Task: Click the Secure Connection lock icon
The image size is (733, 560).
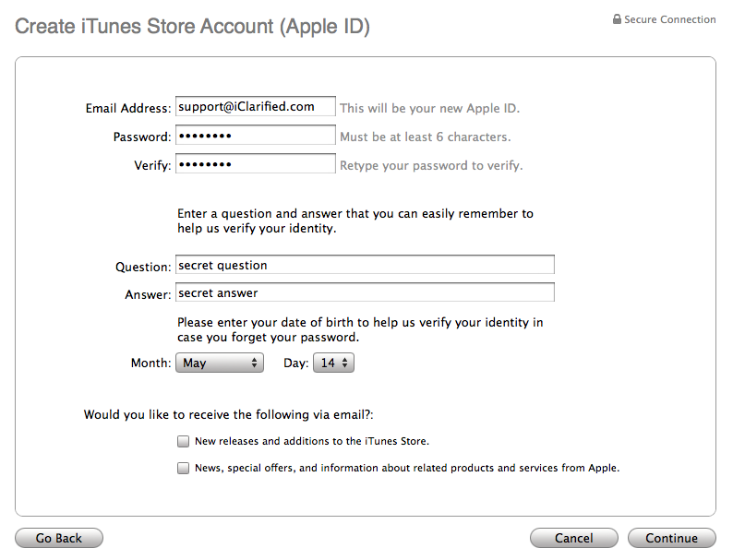Action: (617, 19)
